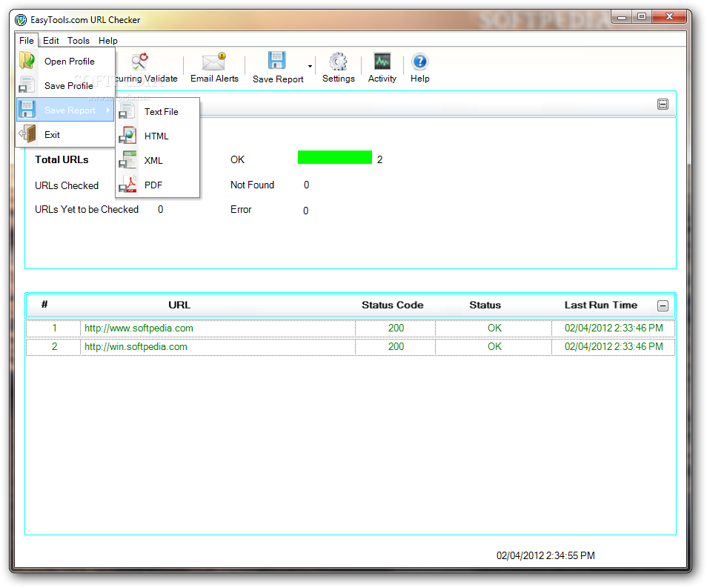
Task: Click the XML file icon
Action: [127, 160]
